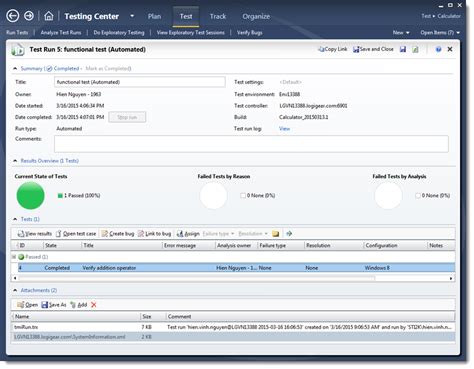
Task: Click the Default test settings link
Action: (290, 82)
